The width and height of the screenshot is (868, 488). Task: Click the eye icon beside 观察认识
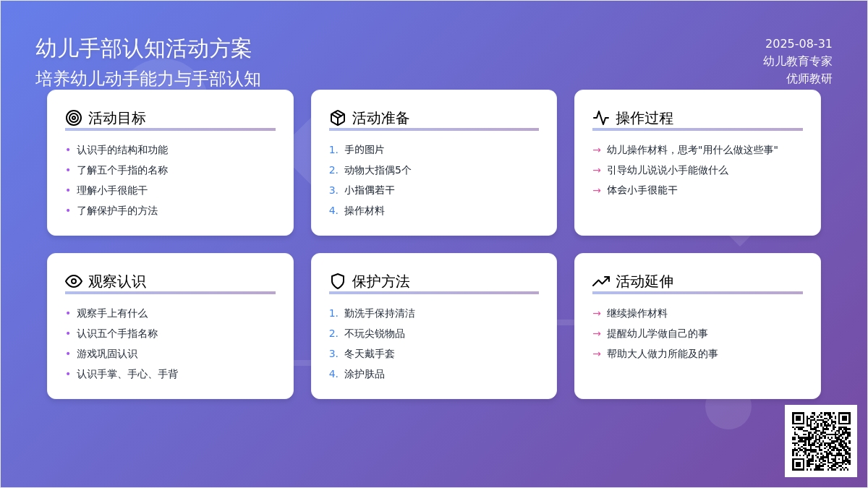pos(74,281)
